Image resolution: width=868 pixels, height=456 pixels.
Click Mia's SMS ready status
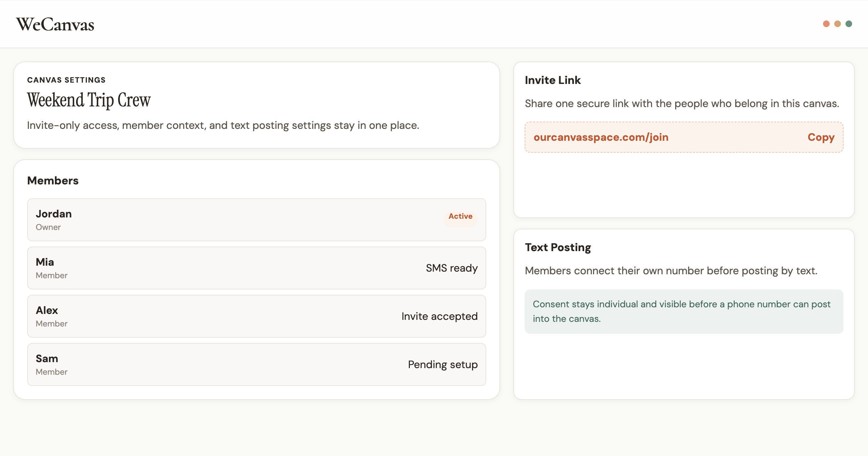(452, 268)
